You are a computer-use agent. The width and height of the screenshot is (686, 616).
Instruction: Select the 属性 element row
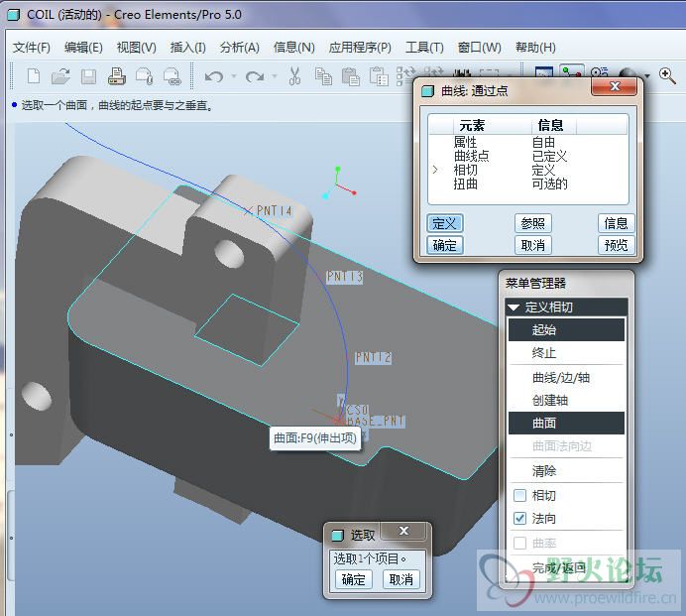(528, 142)
